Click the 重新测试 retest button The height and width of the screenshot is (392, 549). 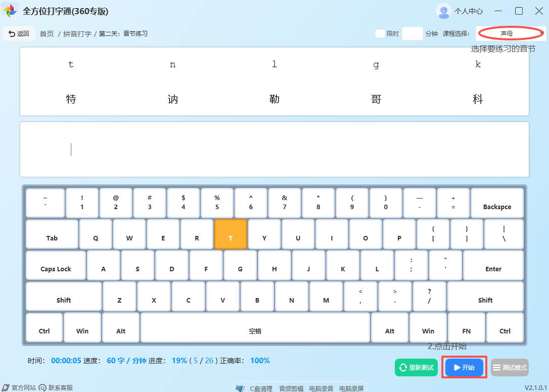(416, 368)
